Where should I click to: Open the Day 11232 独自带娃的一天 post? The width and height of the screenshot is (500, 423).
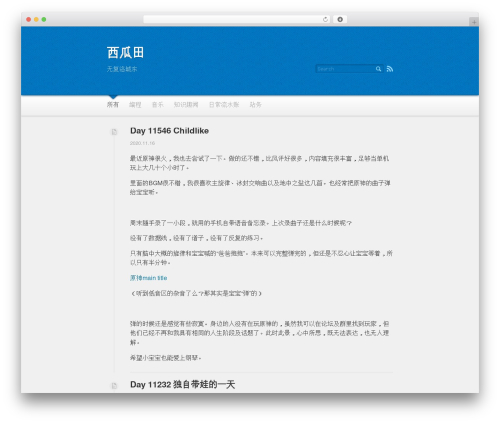(x=182, y=384)
